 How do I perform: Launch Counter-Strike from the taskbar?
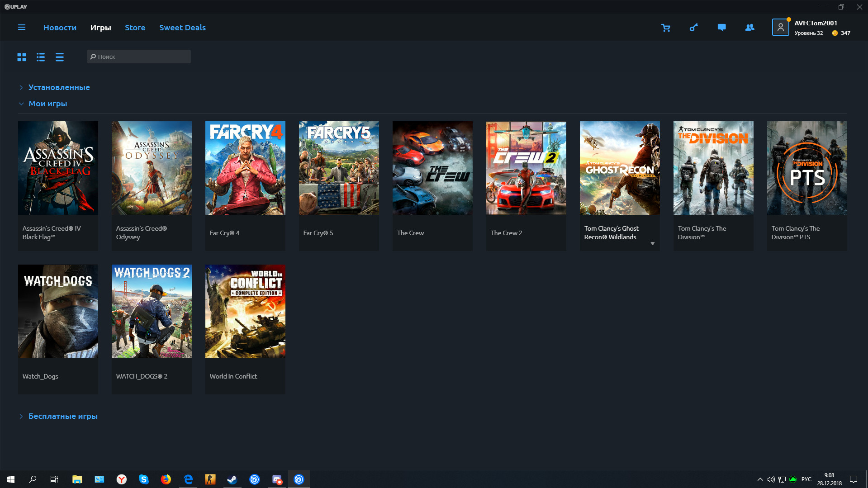[210, 479]
